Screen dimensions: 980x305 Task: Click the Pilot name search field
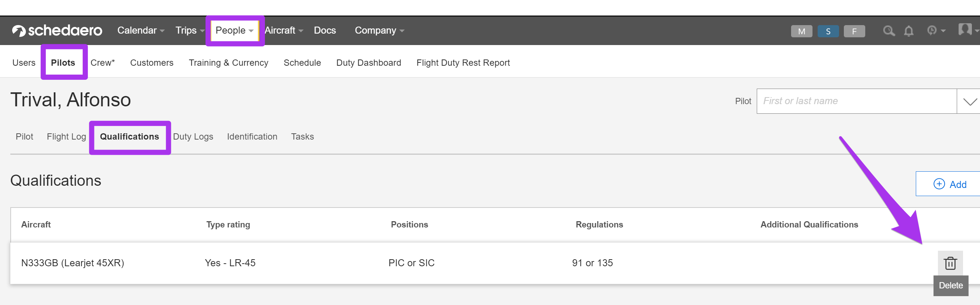pyautogui.click(x=856, y=101)
